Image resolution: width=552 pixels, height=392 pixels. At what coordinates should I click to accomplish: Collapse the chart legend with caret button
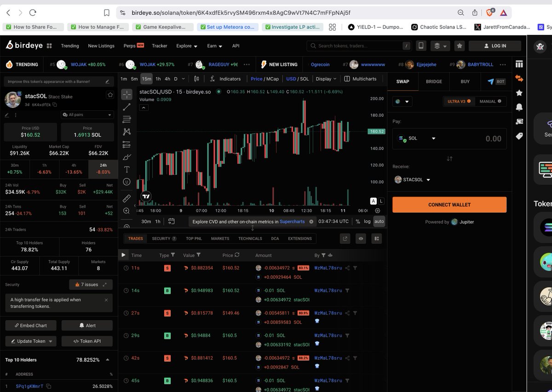click(144, 108)
